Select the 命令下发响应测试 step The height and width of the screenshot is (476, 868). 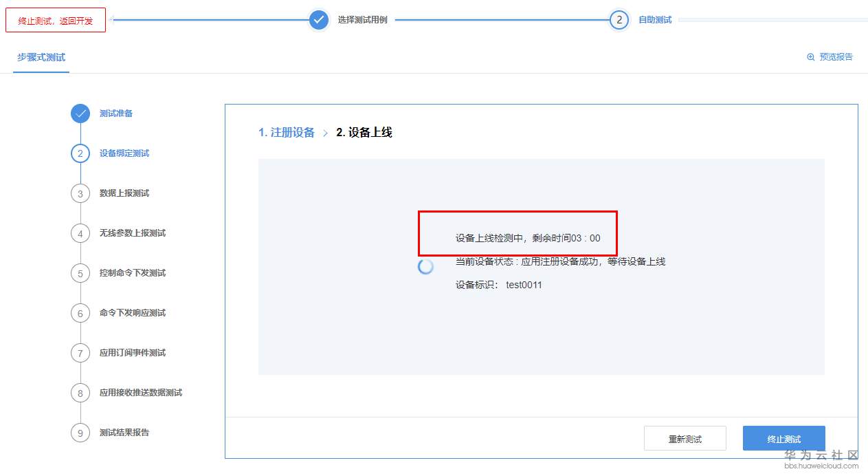click(x=133, y=313)
